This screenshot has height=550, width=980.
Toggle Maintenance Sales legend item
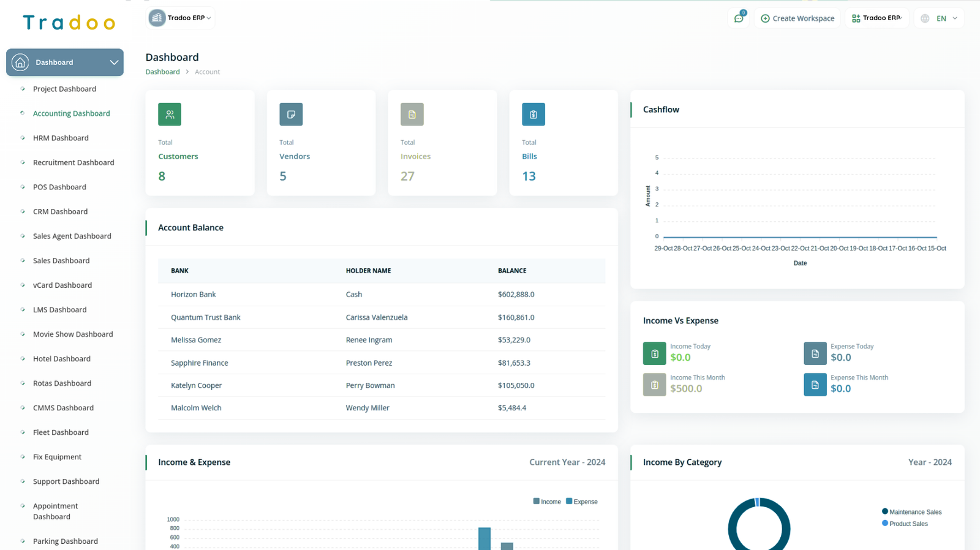[911, 512]
